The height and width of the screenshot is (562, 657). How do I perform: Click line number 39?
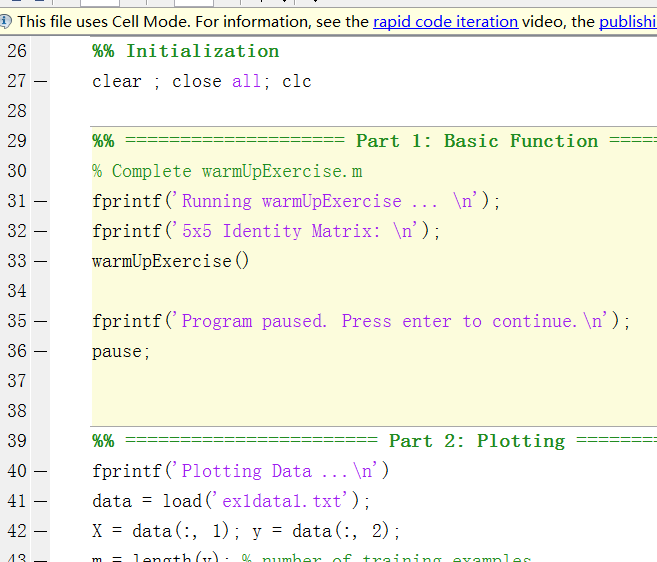tap(17, 441)
